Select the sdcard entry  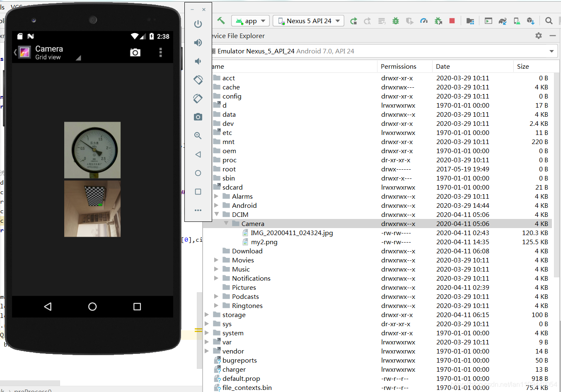click(232, 187)
